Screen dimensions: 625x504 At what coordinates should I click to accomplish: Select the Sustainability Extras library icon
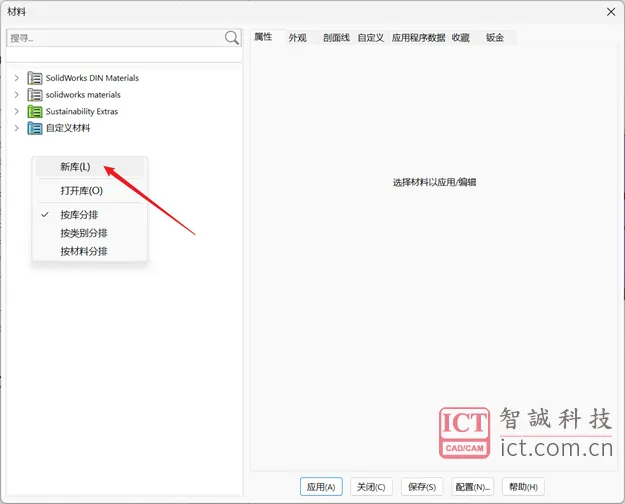click(x=35, y=112)
